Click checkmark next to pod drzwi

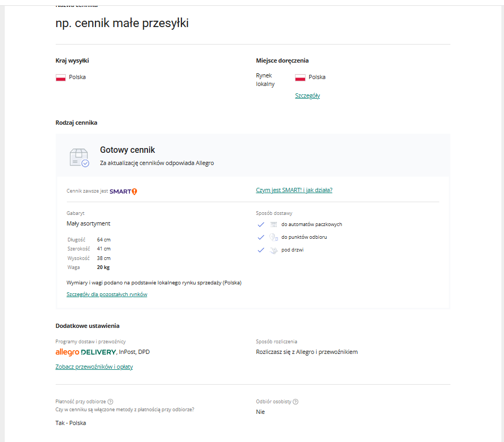(260, 250)
